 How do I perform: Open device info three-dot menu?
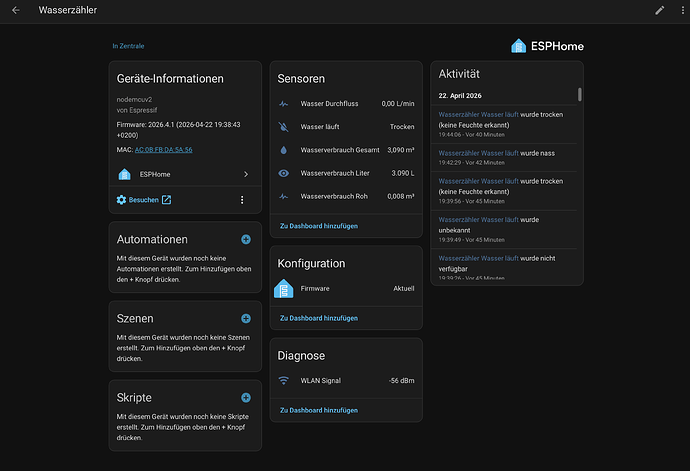242,200
